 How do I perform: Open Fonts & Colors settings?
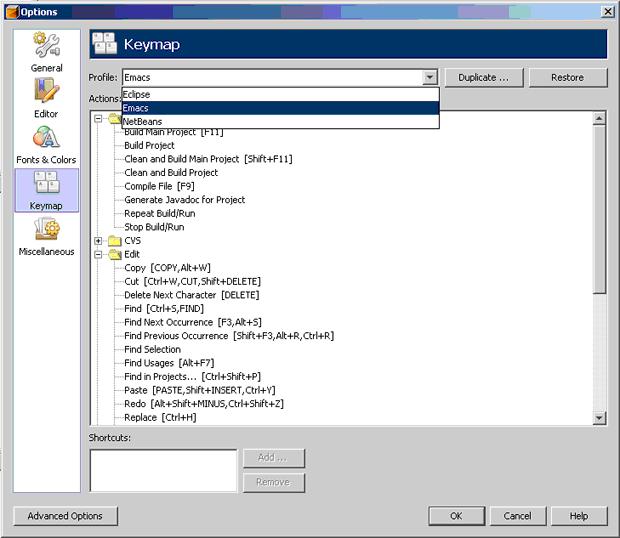point(46,144)
